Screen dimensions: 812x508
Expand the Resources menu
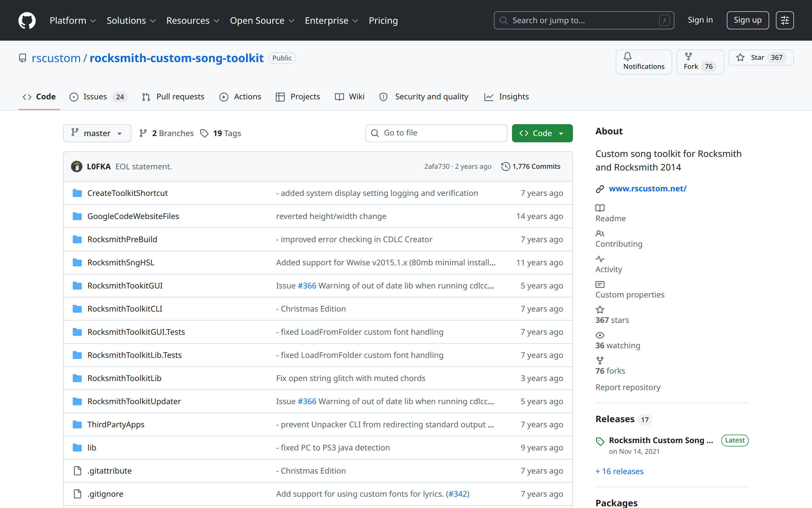(193, 21)
